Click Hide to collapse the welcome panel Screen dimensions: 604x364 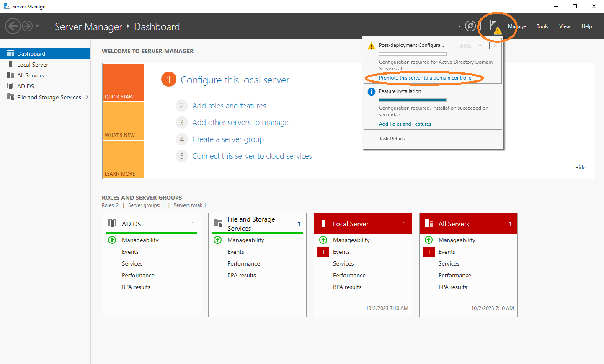(580, 167)
